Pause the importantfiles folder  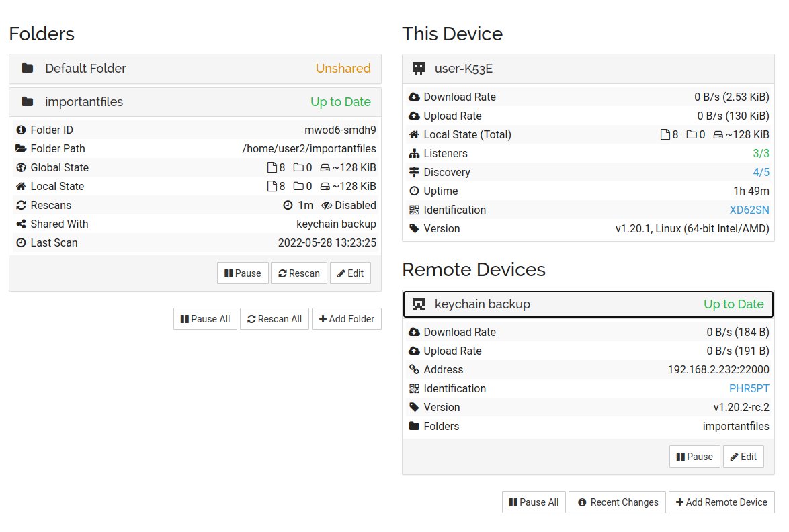tap(243, 273)
